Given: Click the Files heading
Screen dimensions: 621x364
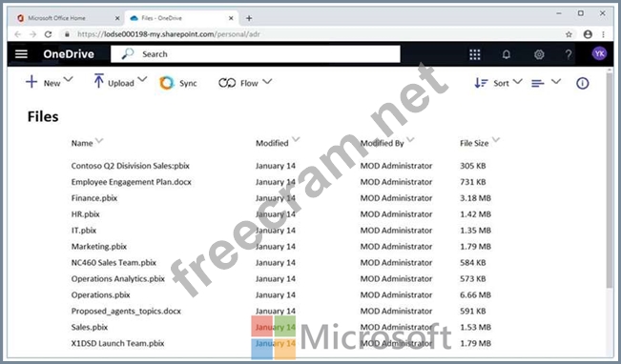Looking at the screenshot, I should [43, 116].
